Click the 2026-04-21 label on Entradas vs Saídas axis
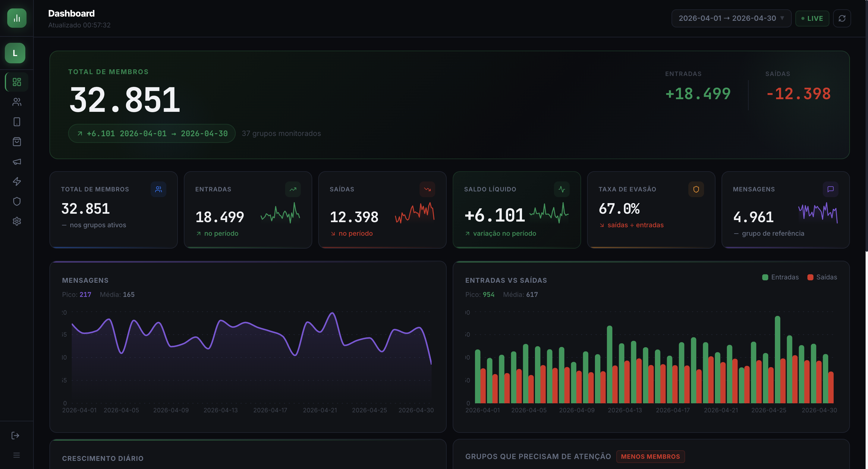This screenshot has width=868, height=469. coord(721,411)
